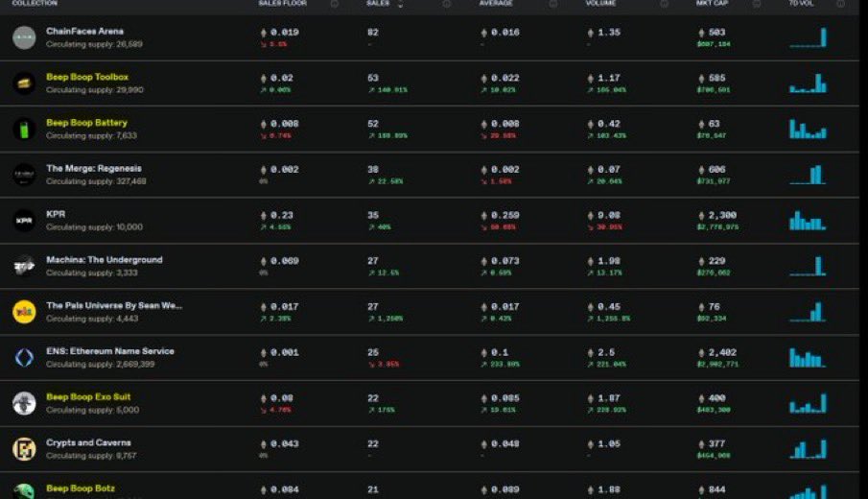Screen dimensions: 868x499
Task: Select ChainFaces Arena sales count 82
Action: (x=372, y=32)
